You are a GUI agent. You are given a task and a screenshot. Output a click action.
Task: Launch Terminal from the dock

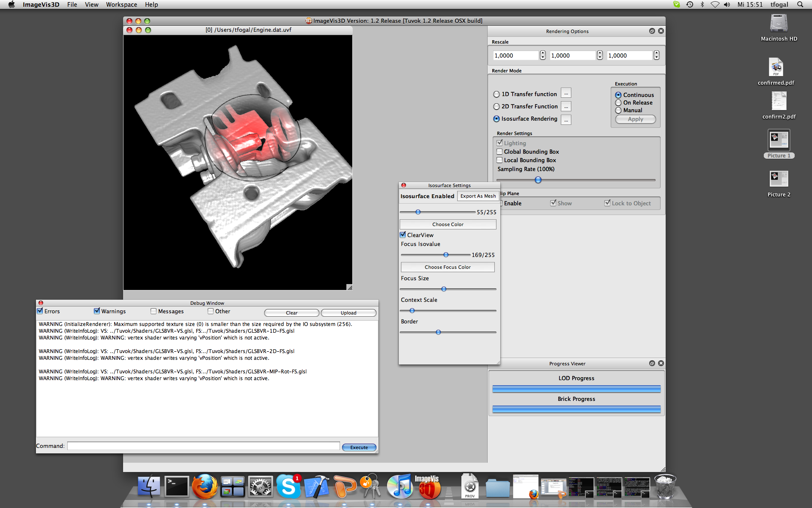[x=177, y=486]
